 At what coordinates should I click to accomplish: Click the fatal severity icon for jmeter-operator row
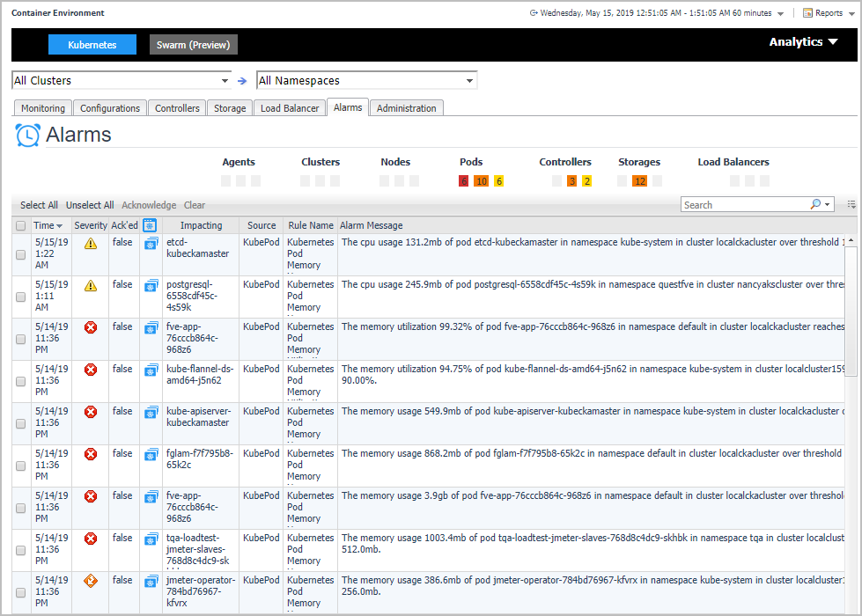point(90,581)
